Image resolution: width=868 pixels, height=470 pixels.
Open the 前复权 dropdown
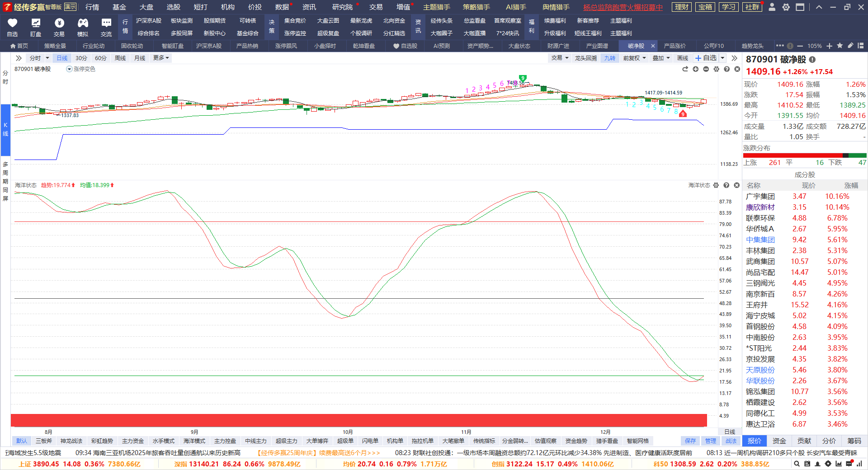point(634,58)
